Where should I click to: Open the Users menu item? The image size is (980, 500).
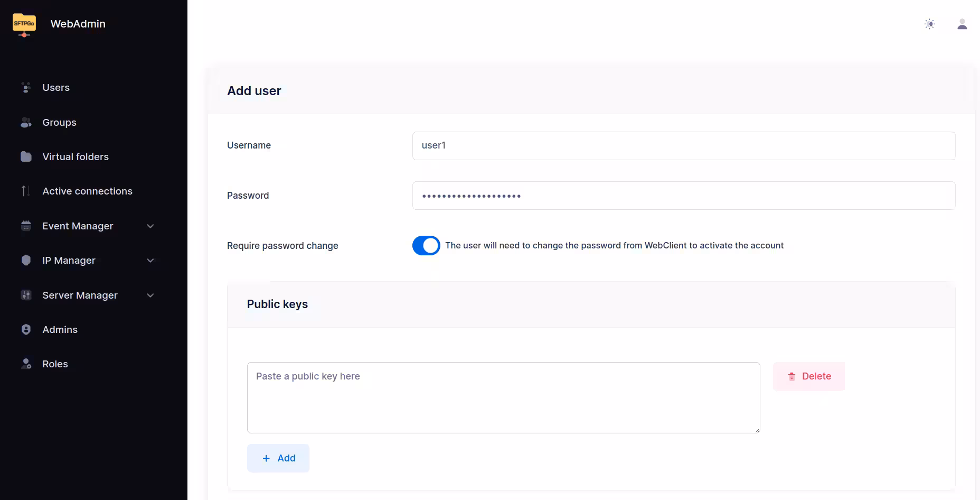click(56, 88)
